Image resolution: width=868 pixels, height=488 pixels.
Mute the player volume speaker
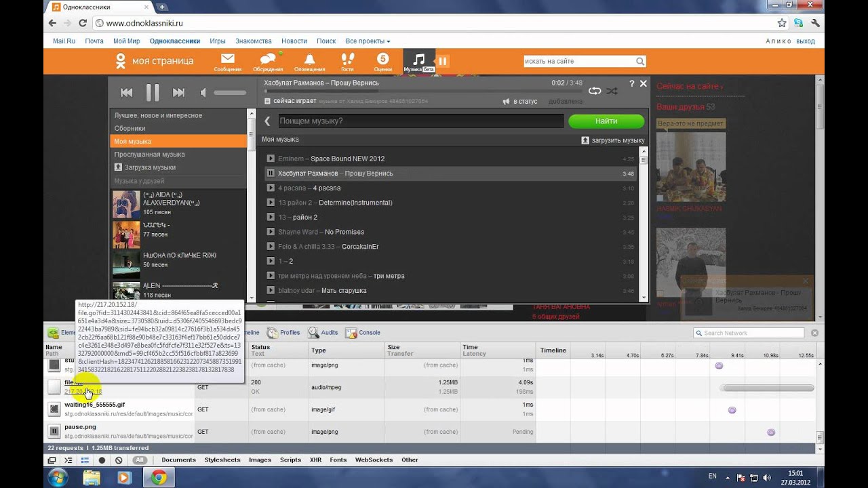(203, 93)
